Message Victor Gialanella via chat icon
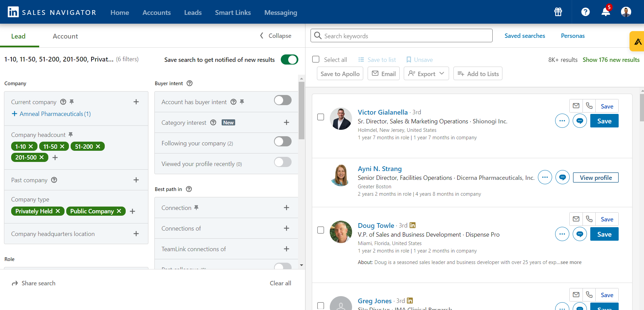The width and height of the screenshot is (644, 310). click(580, 121)
